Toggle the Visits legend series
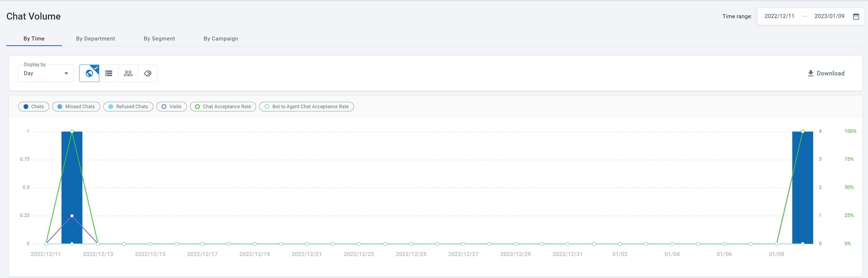The width and height of the screenshot is (868, 278). point(172,107)
